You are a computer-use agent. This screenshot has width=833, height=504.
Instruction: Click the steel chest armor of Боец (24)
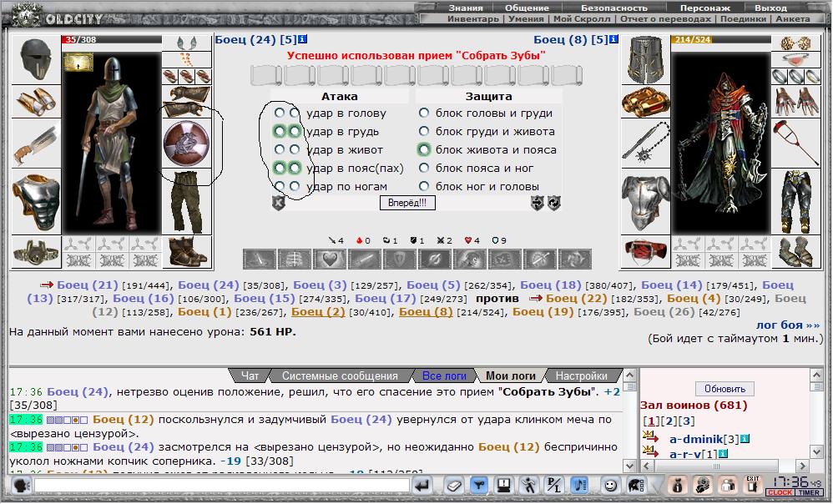(36, 202)
